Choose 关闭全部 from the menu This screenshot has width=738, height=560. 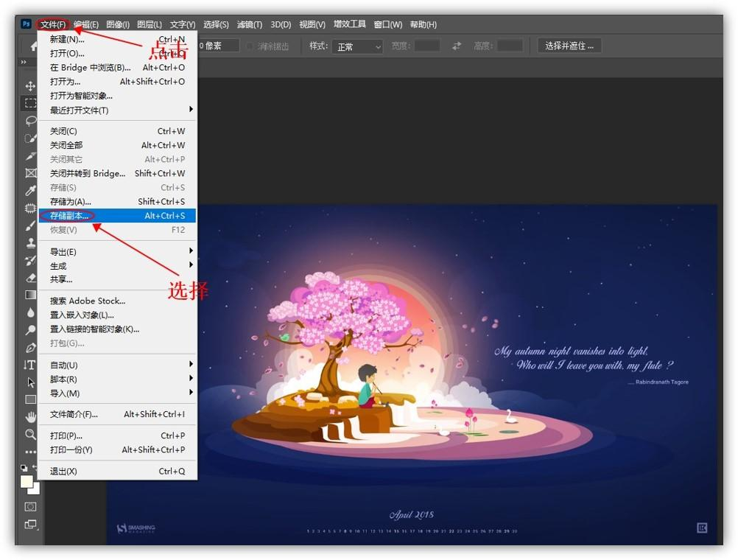pyautogui.click(x=117, y=144)
